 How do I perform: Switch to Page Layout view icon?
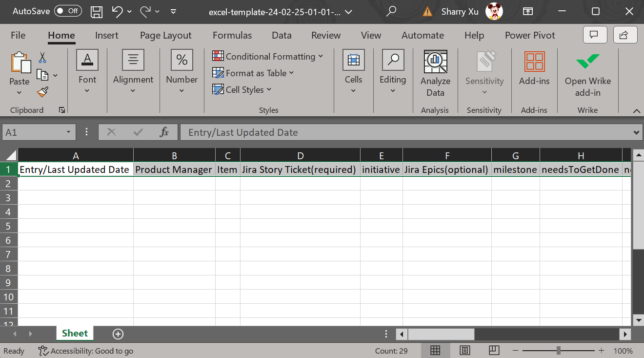pos(465,350)
